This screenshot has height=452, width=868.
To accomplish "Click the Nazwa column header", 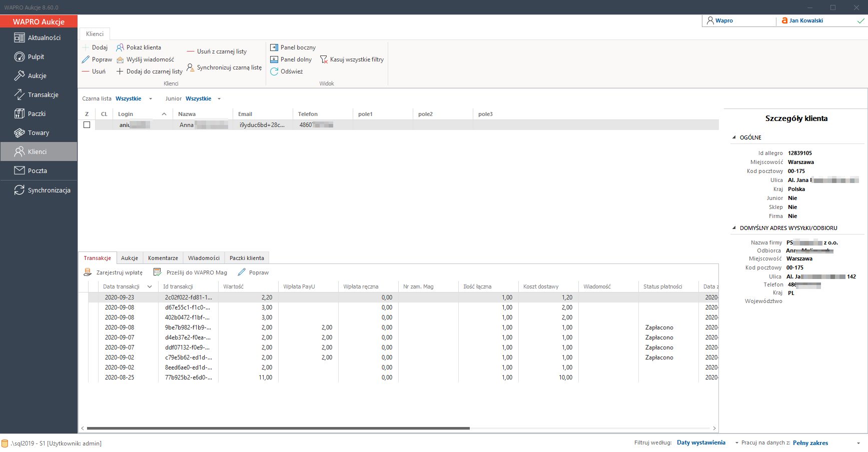I will click(203, 114).
